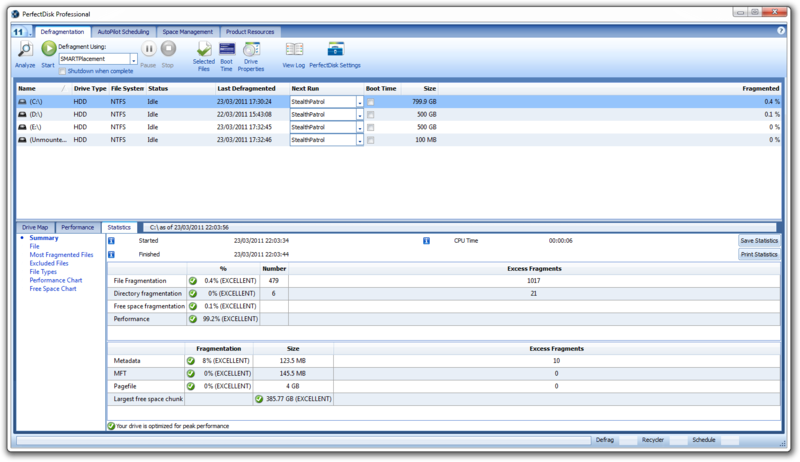800x462 pixels.
Task: Click the bottom progress bar
Action: coord(303,440)
